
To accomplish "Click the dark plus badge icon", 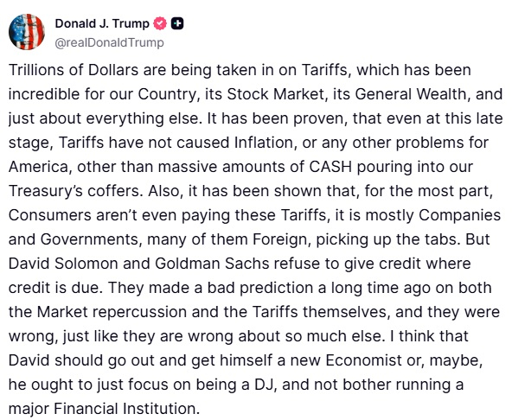I will [x=177, y=23].
